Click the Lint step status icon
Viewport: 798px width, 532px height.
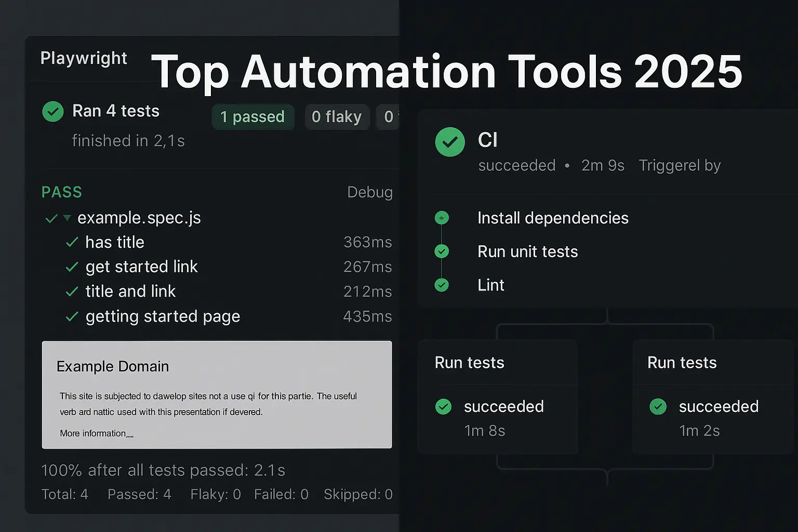[442, 285]
